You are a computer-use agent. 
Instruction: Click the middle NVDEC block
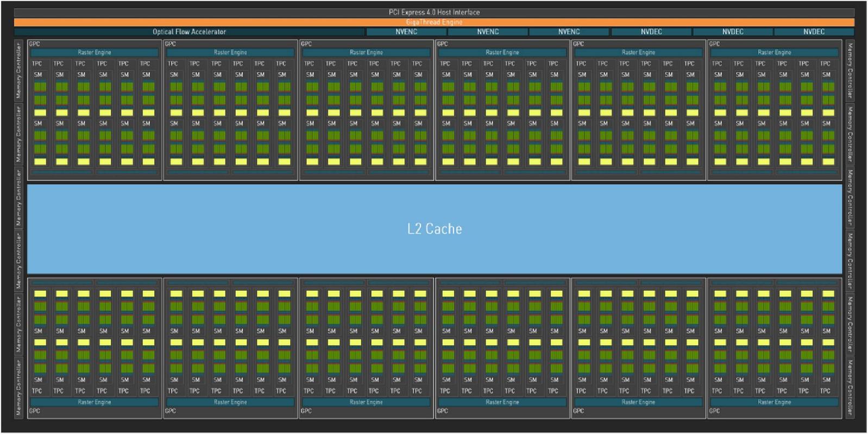(733, 32)
